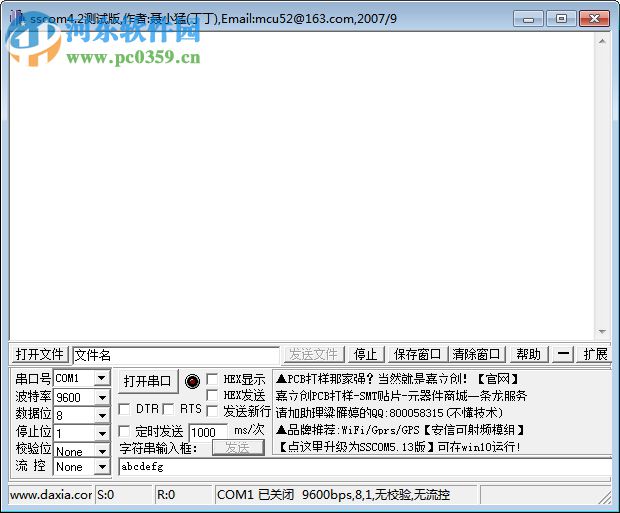620x513 pixels.
Task: Close the sscom window
Action: tap(594, 19)
